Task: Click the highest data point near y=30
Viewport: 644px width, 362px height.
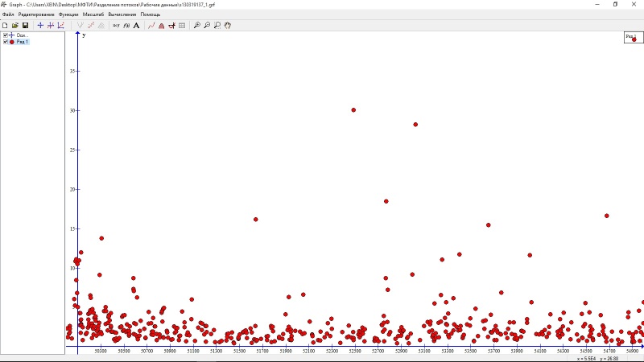Action: (x=353, y=110)
